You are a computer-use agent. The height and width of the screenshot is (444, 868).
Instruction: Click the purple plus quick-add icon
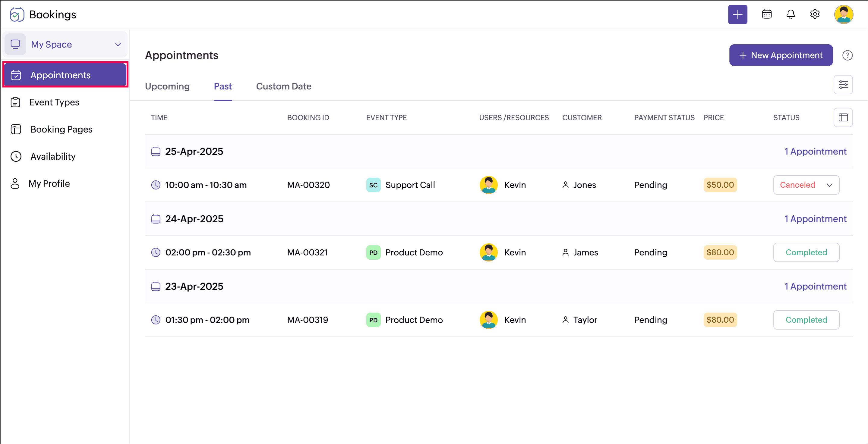coord(737,14)
